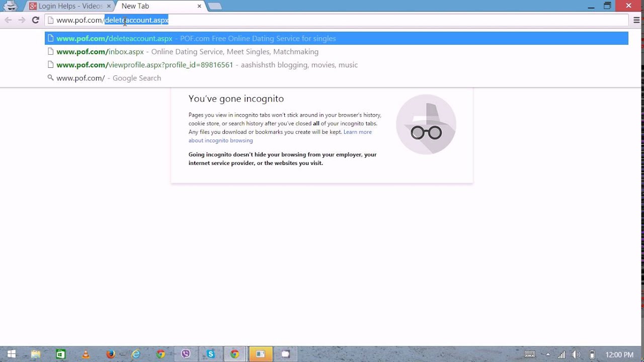Click the Chrome icon beside Internet Explorer
Viewport: 644px width, 362px height.
tap(160, 354)
